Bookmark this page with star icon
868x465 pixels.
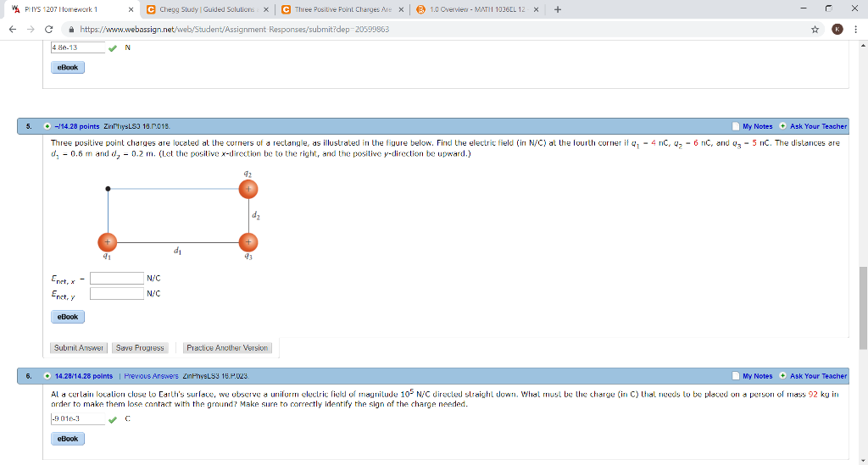pyautogui.click(x=815, y=30)
